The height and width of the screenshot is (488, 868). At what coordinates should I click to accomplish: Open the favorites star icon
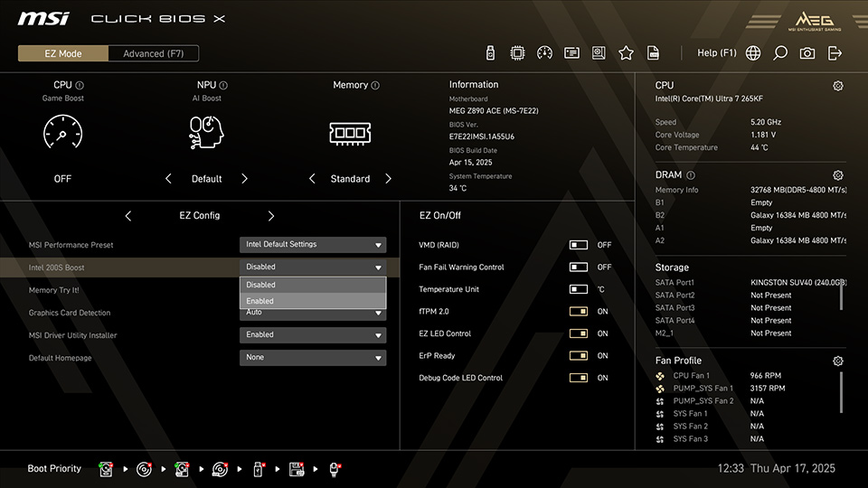coord(626,53)
